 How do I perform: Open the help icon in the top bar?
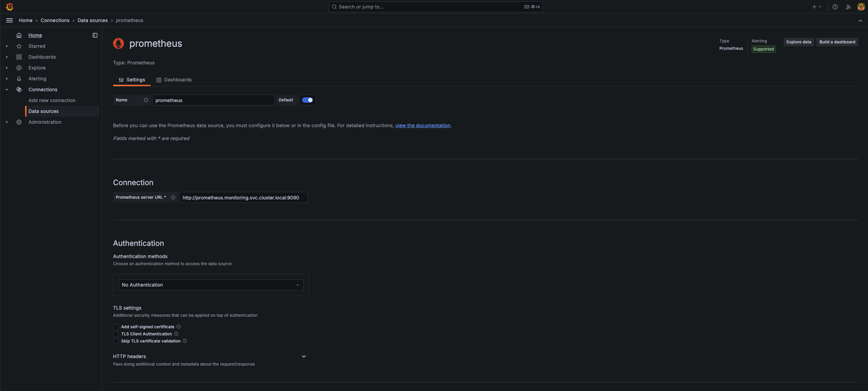(835, 6)
